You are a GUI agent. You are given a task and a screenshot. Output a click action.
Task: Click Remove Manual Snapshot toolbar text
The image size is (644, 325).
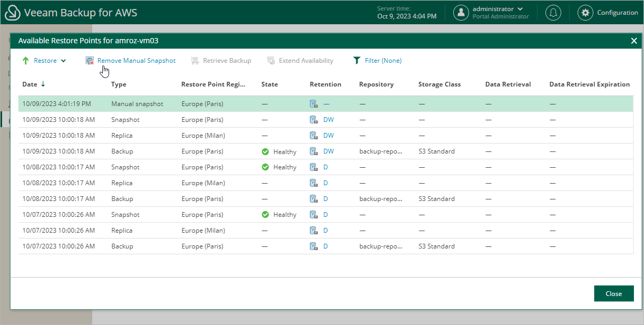point(136,61)
